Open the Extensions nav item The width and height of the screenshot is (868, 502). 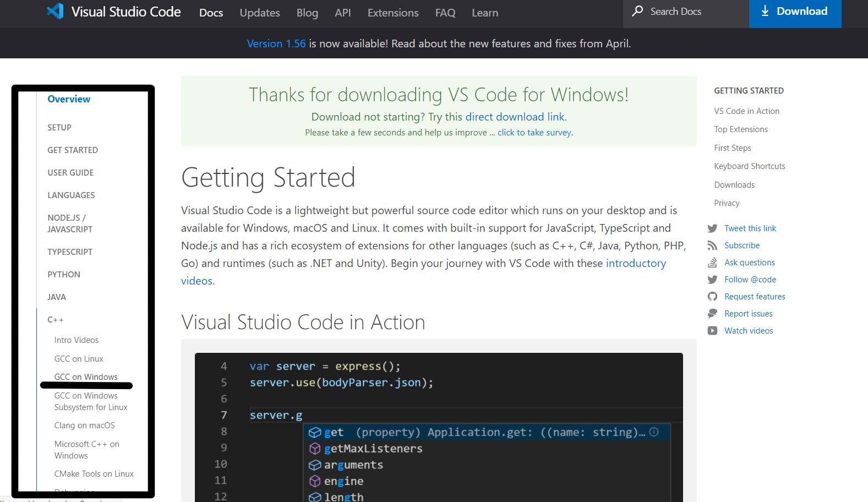(x=393, y=13)
